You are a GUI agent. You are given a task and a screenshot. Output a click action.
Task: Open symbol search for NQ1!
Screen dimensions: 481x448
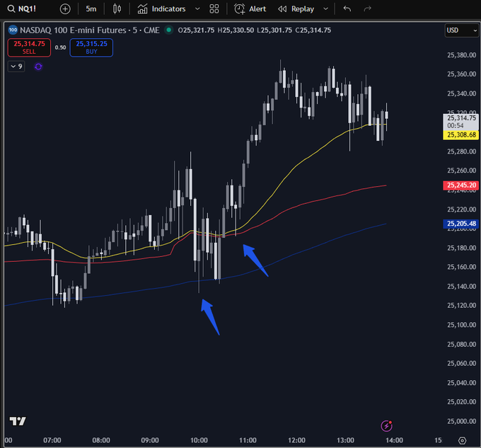coord(22,8)
